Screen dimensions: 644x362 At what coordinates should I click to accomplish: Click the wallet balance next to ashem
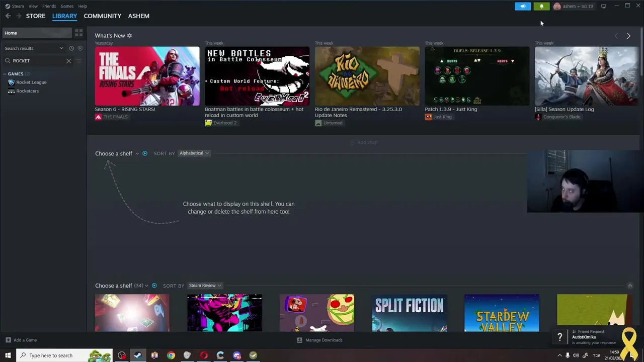click(588, 6)
